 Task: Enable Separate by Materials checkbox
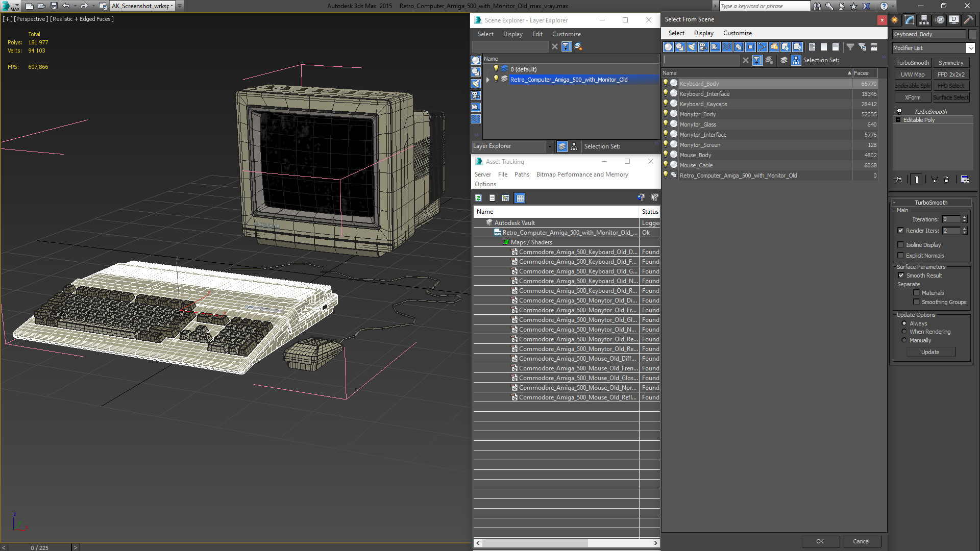coord(916,293)
